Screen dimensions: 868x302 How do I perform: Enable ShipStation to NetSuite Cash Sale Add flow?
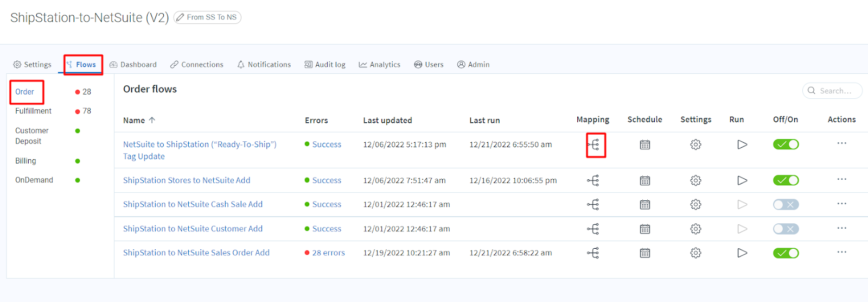click(786, 205)
